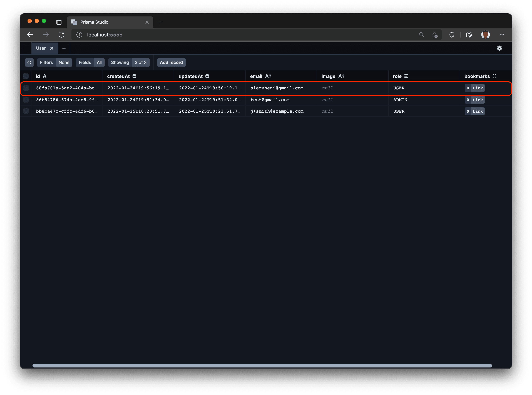Click the Add record button

coord(171,62)
